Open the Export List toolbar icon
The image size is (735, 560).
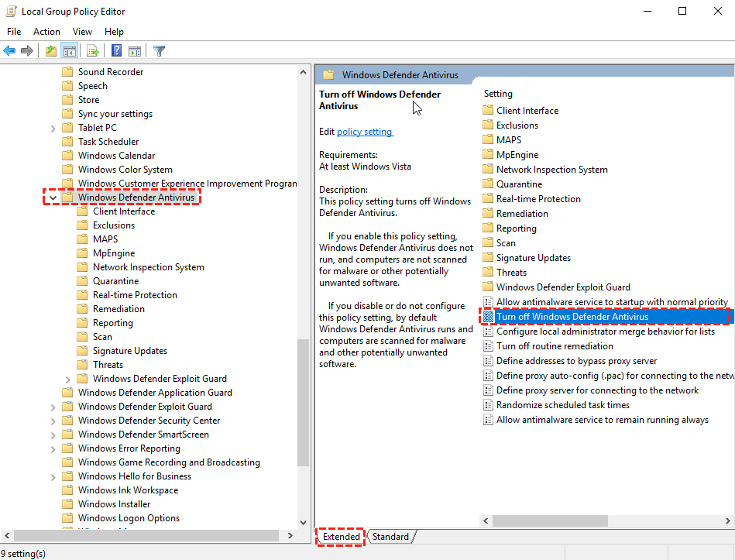94,50
